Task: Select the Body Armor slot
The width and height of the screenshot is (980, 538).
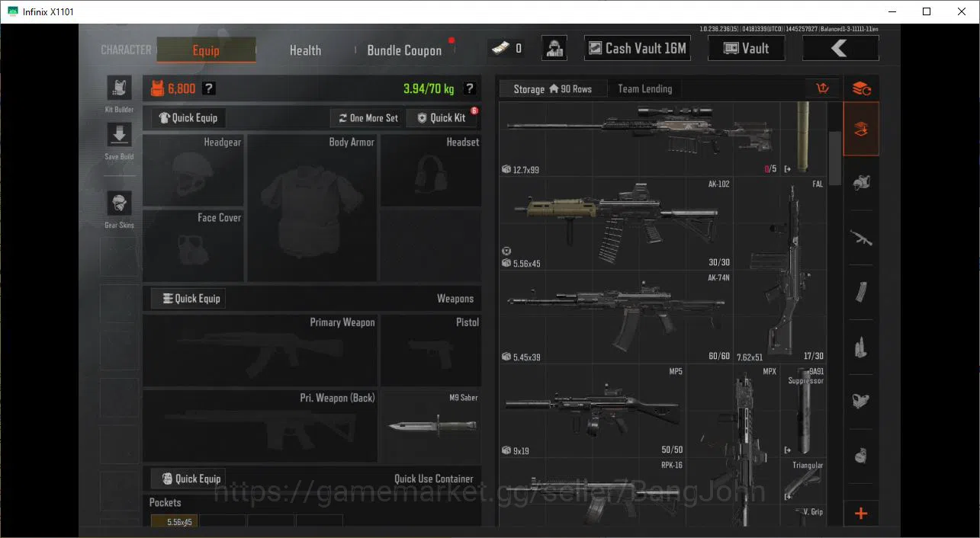Action: (313, 208)
